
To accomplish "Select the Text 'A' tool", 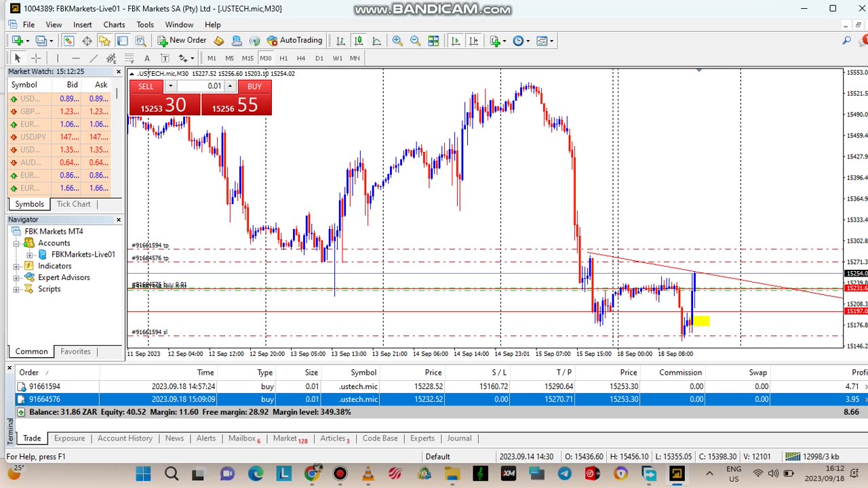I will (x=146, y=58).
